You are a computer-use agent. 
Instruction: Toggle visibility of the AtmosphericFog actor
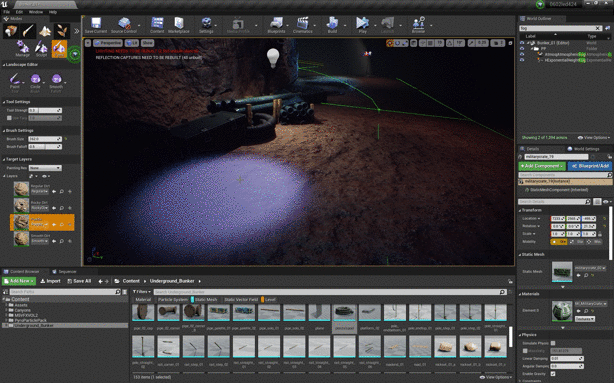(522, 54)
